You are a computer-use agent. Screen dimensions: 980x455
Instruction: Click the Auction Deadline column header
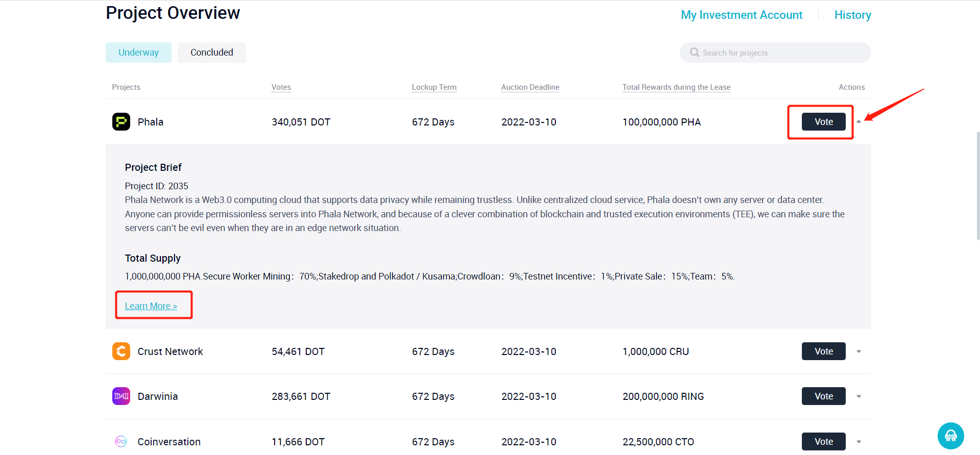530,87
